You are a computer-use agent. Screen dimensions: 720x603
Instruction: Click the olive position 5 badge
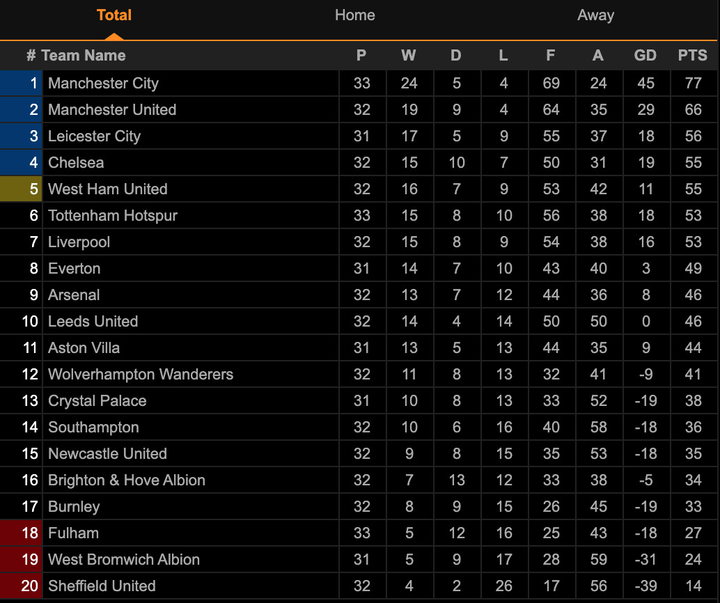pos(21,189)
